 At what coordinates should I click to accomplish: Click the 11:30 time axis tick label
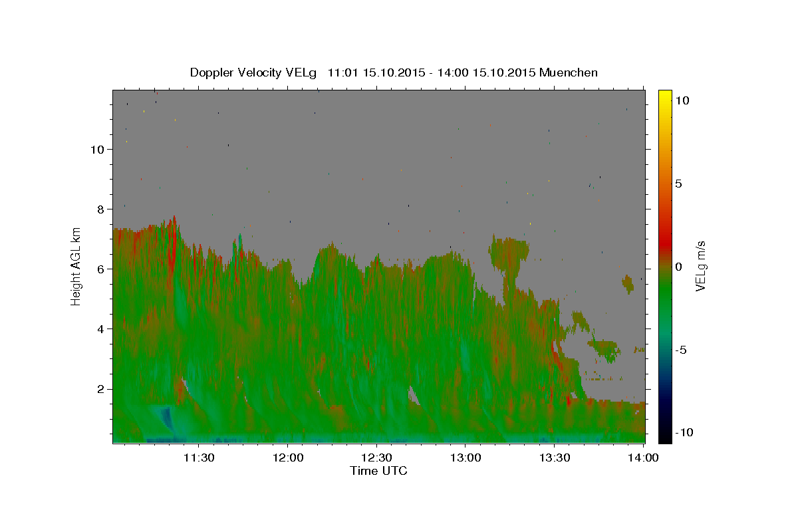coord(199,458)
